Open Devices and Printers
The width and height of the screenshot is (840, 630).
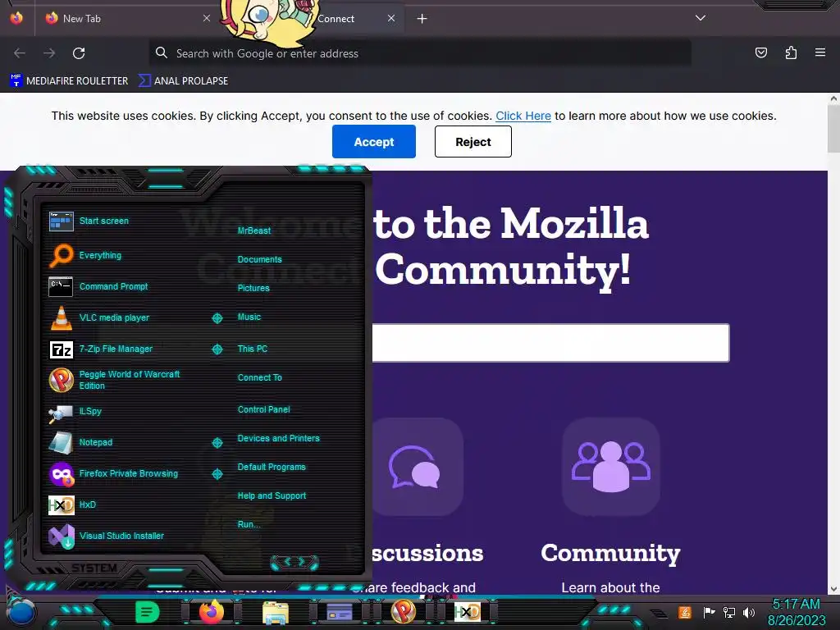tap(278, 438)
